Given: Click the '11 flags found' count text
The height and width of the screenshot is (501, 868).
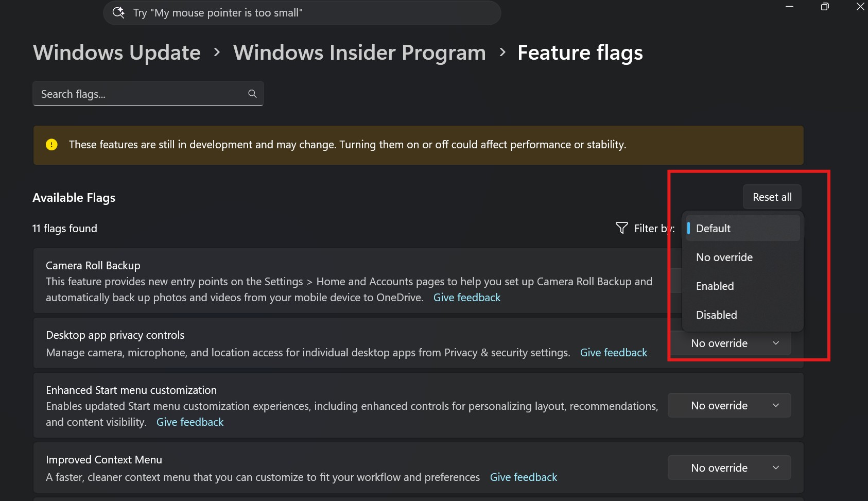Looking at the screenshot, I should (x=65, y=229).
